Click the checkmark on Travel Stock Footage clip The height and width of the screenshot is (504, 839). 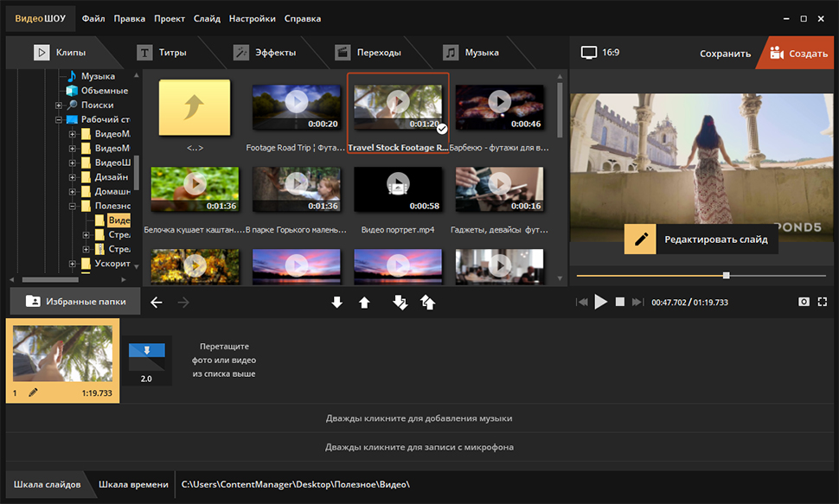pos(442,129)
